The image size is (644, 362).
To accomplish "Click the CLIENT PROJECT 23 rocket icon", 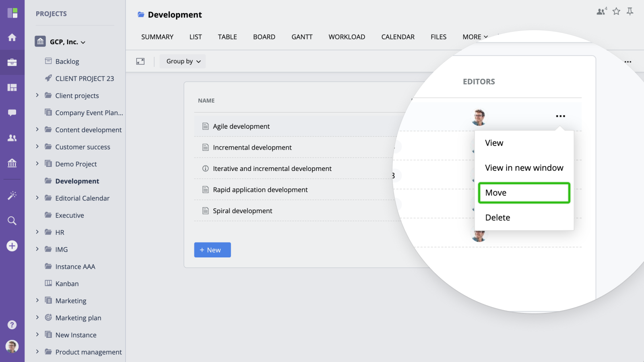I will click(48, 78).
